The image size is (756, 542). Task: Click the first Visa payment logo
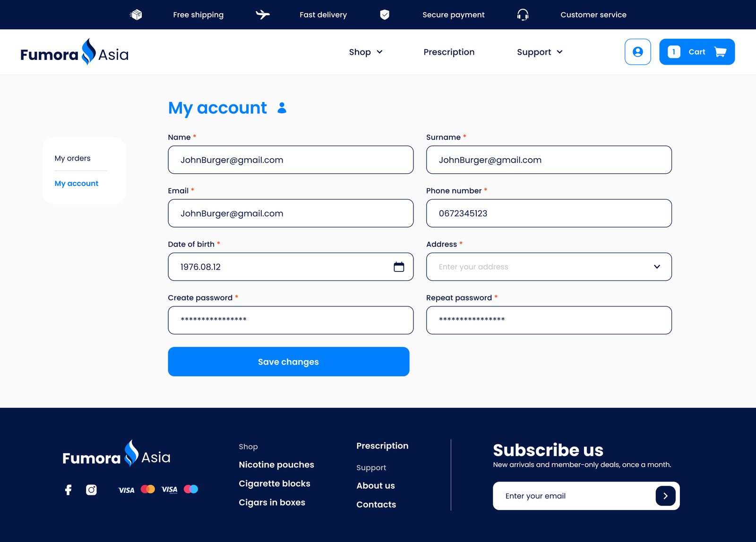[x=126, y=490]
